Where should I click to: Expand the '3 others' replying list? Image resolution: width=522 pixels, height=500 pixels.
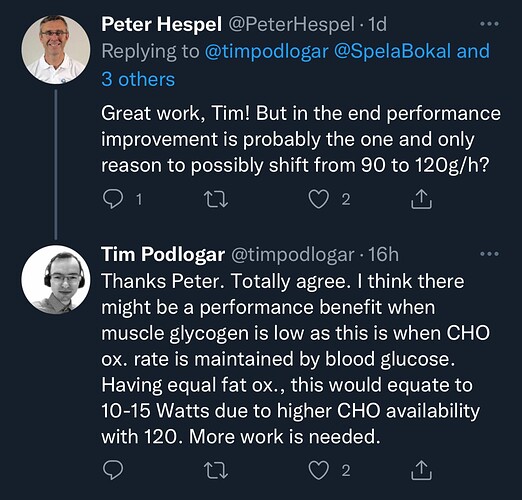point(138,79)
